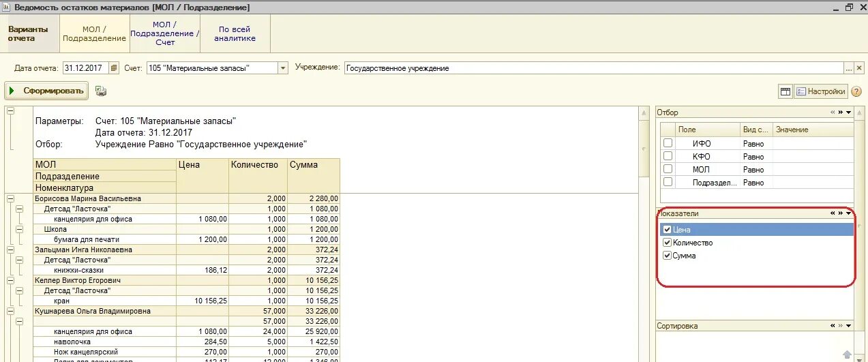The width and height of the screenshot is (868, 362).
Task: Switch to МОЛ / Подразделение / Счет variant
Action: 165,34
